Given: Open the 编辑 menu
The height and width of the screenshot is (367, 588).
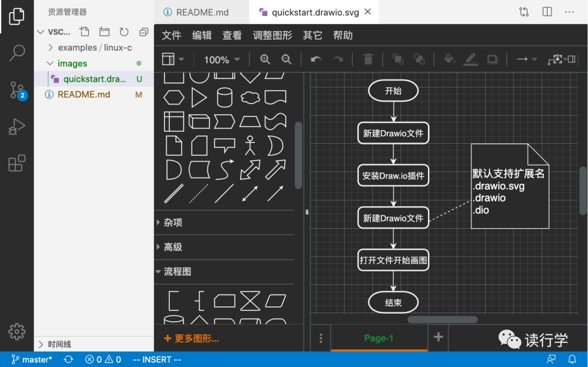Looking at the screenshot, I should (202, 35).
